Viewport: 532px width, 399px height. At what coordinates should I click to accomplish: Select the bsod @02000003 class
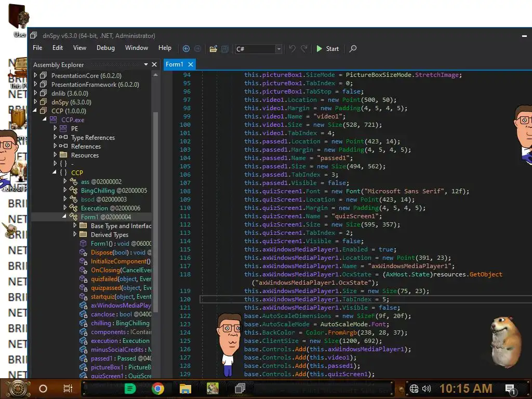[104, 199]
